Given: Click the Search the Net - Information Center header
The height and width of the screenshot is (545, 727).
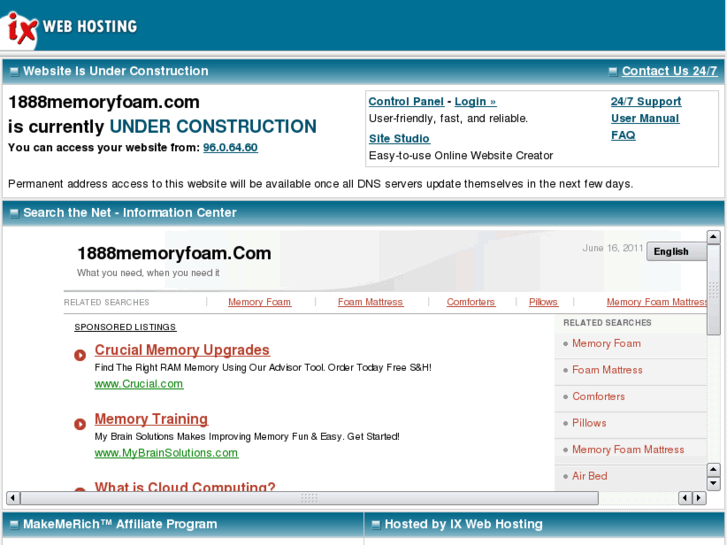Looking at the screenshot, I should coord(130,212).
